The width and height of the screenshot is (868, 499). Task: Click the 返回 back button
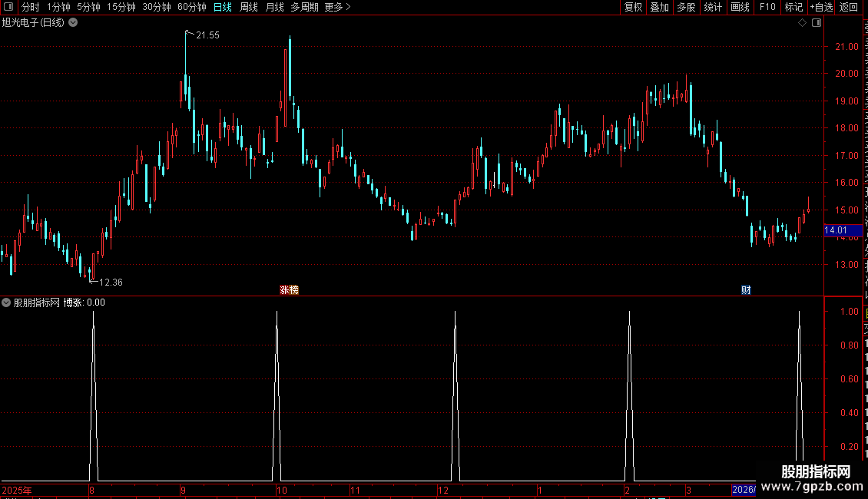pyautogui.click(x=848, y=7)
